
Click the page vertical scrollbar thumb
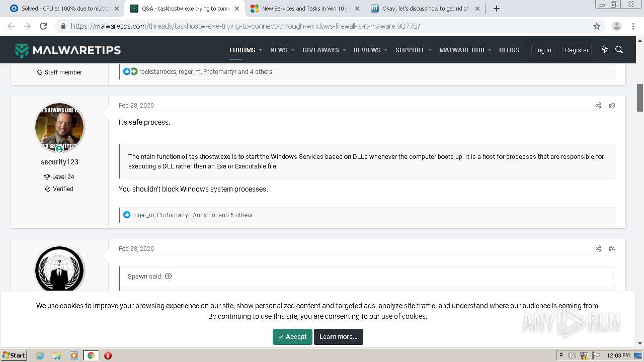coord(640,98)
